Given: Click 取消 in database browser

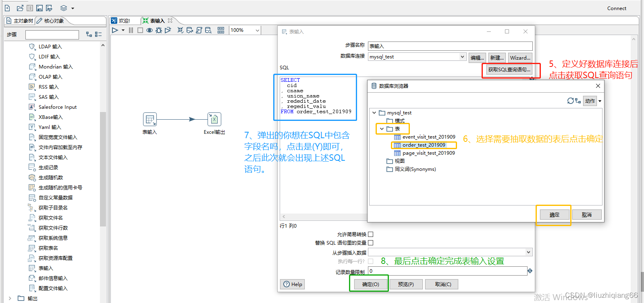Looking at the screenshot, I should [586, 215].
